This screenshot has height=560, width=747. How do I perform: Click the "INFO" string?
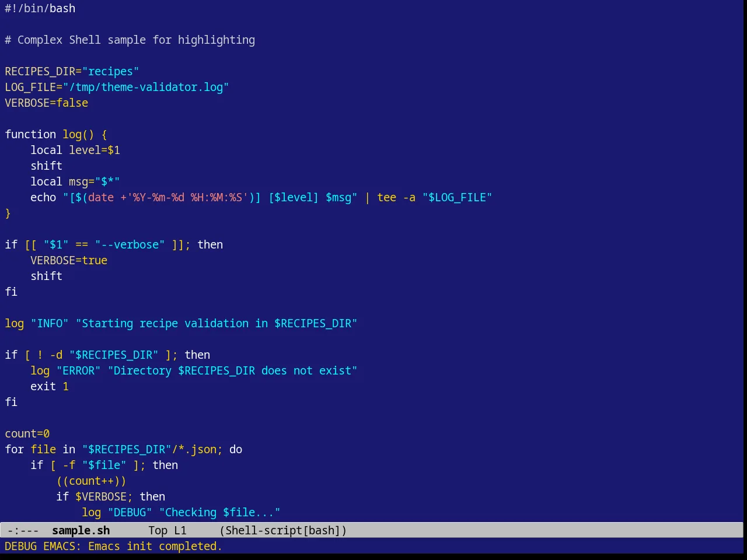(50, 323)
